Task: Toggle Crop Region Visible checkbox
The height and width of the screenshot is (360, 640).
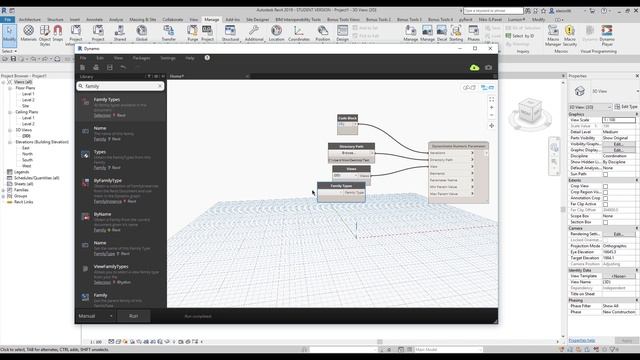Action: 605,192
